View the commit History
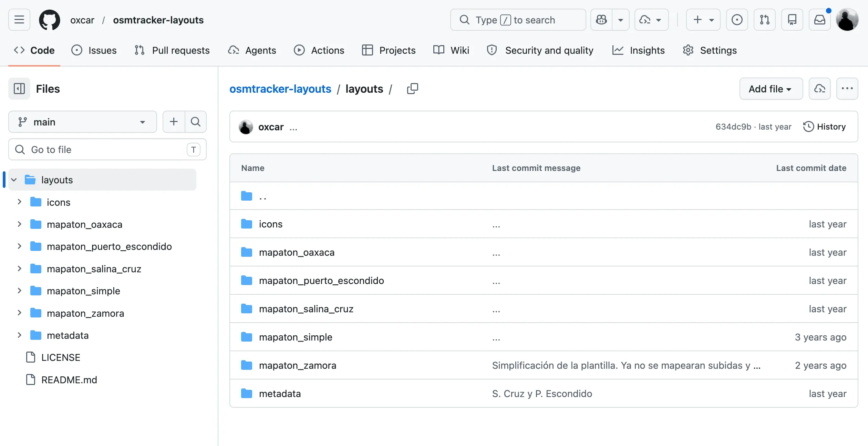Viewport: 868px width, 446px height. [x=824, y=126]
